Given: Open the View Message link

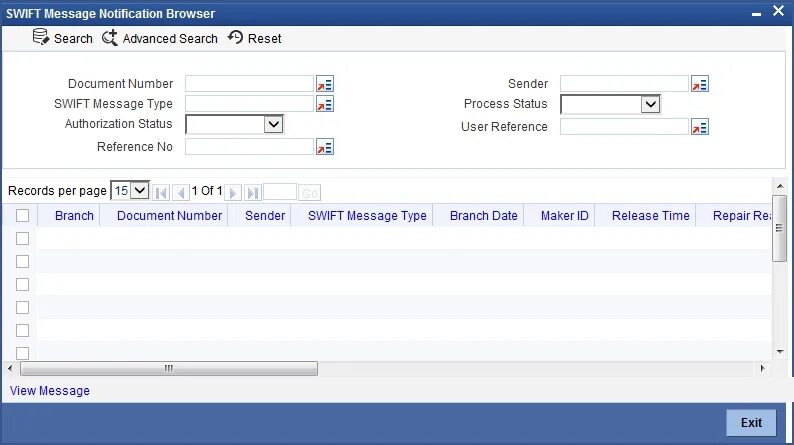Looking at the screenshot, I should (x=50, y=391).
